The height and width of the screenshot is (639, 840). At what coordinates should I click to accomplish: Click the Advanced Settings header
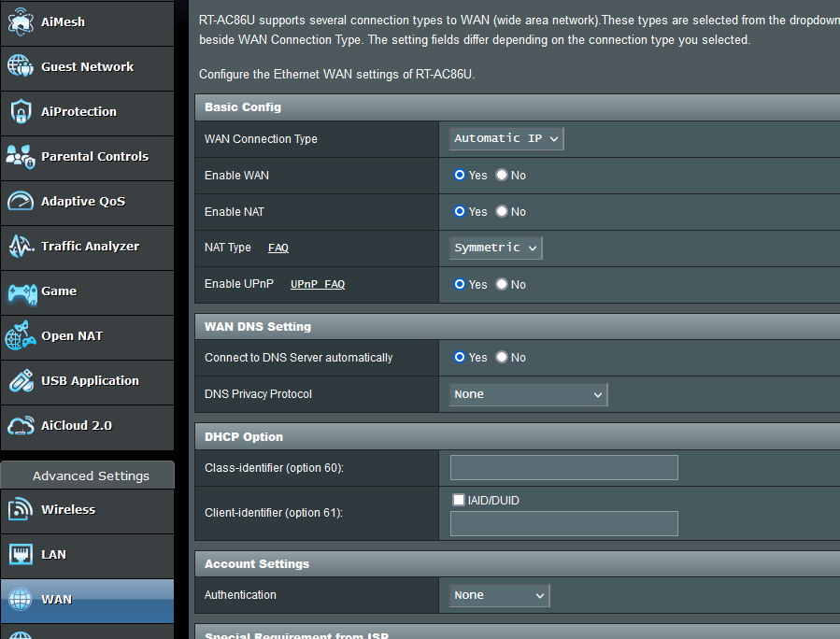[x=87, y=476]
